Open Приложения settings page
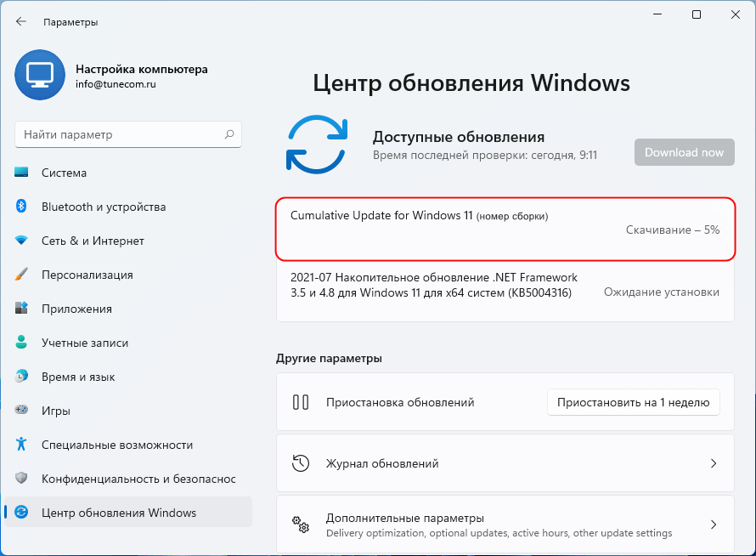 click(x=127, y=309)
